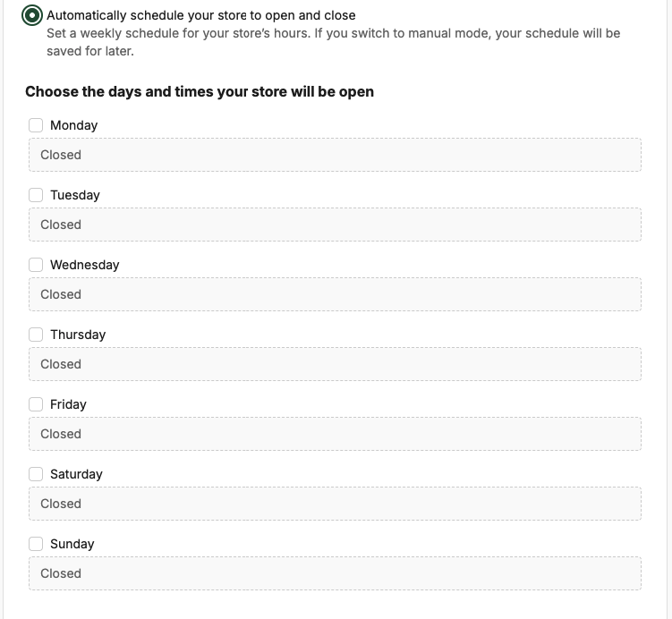672x619 pixels.
Task: Turn on the Saturday checkbox
Action: click(36, 474)
